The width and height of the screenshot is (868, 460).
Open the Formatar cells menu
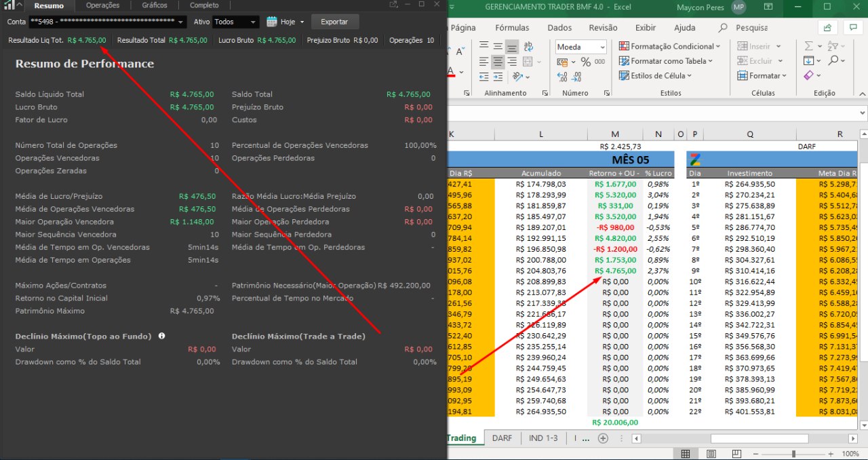tap(762, 76)
